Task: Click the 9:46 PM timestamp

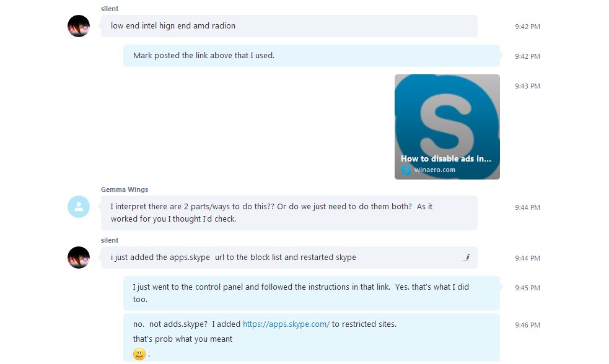Action: 527,325
